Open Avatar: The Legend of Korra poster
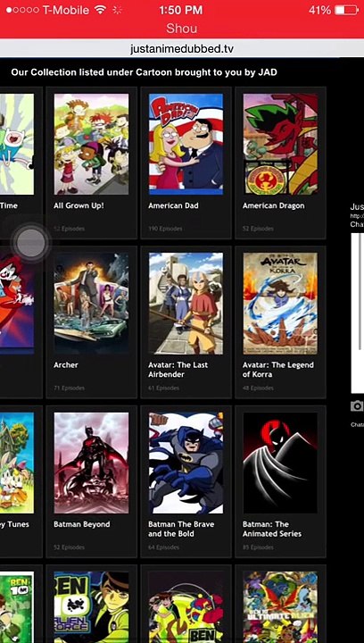Screen dimensions: 364x643 pyautogui.click(x=280, y=303)
